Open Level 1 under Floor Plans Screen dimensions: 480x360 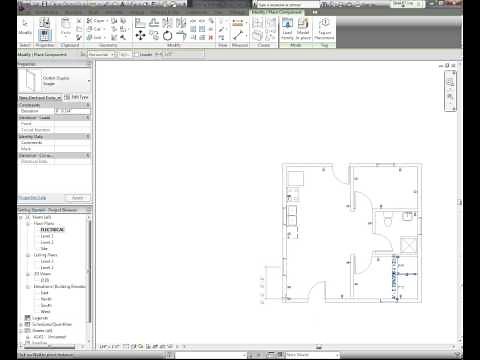pos(47,236)
